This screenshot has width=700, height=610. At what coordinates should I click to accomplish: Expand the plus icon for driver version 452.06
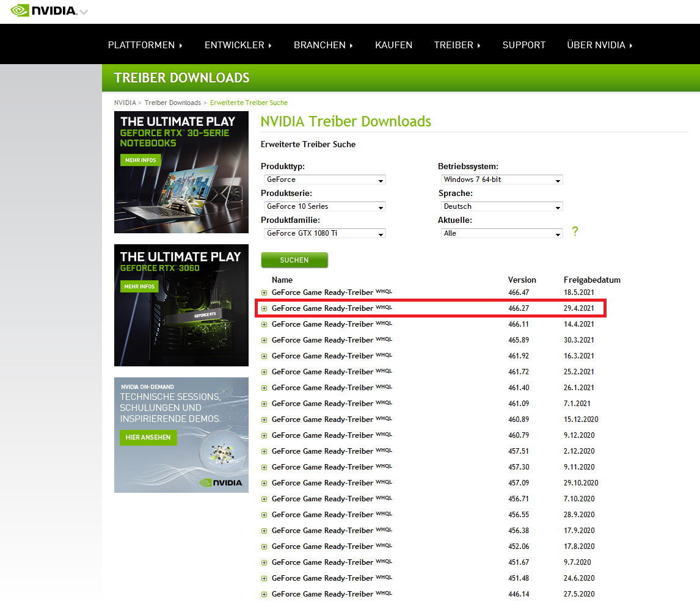(x=264, y=546)
